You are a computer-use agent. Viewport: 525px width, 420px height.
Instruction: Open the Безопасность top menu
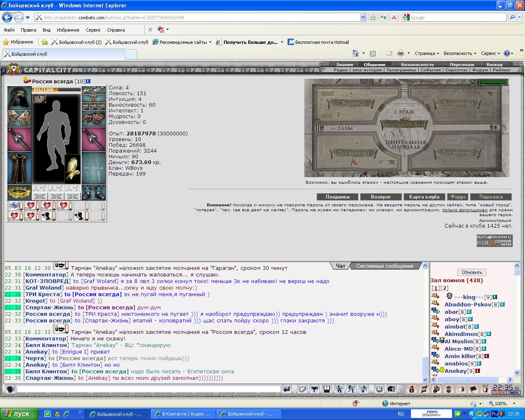(417, 64)
